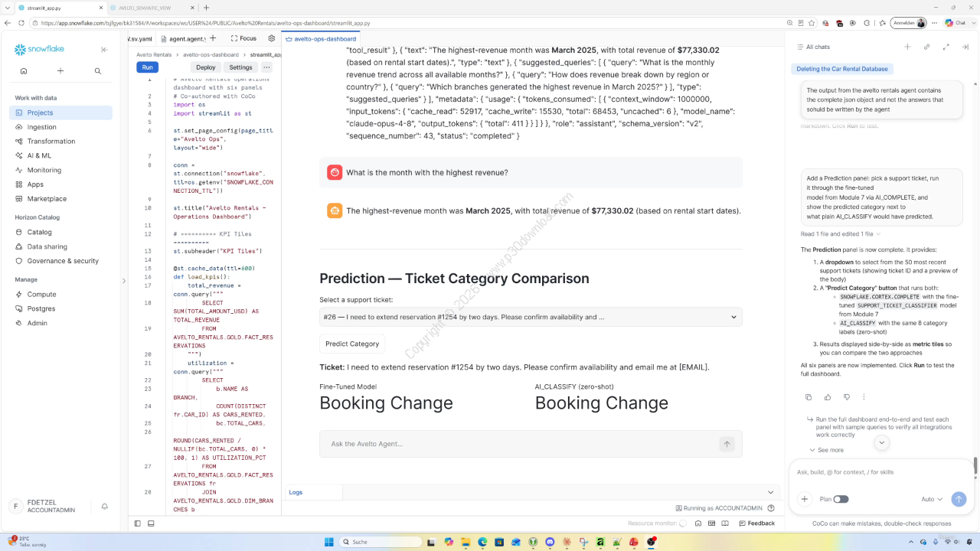Open the Auto model dropdown

[932, 499]
